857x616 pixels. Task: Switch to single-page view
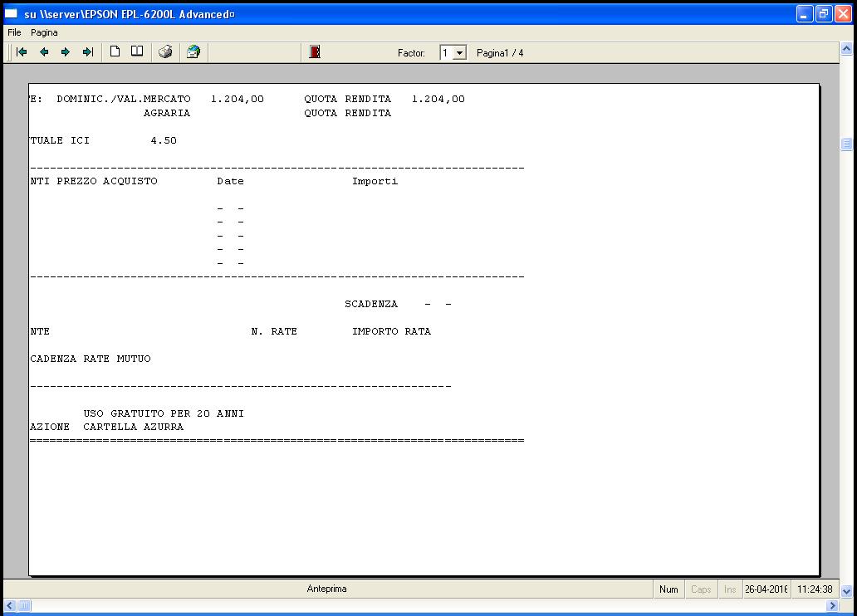pos(115,51)
